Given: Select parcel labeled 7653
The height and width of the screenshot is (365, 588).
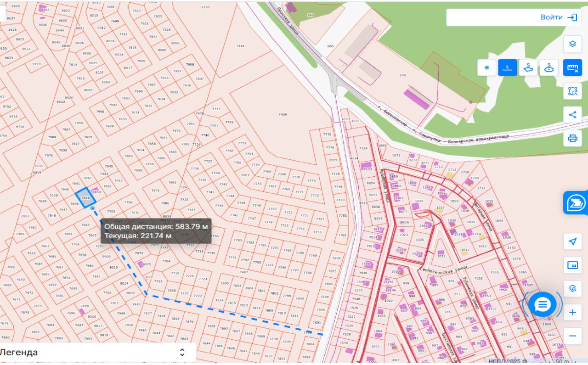Looking at the screenshot, I should coord(129,156).
